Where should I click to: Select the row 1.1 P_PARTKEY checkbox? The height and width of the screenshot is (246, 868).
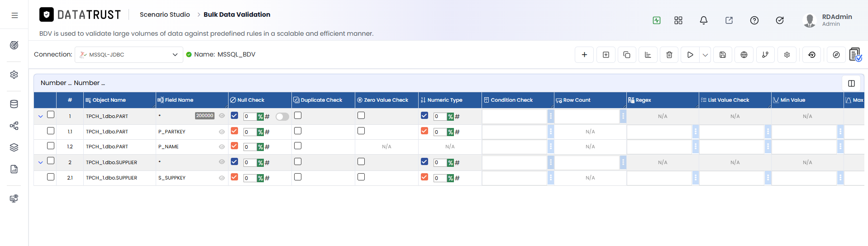point(51,131)
